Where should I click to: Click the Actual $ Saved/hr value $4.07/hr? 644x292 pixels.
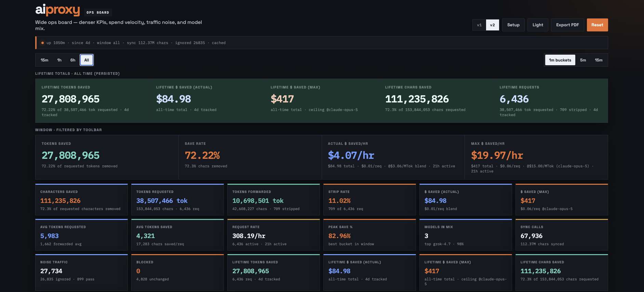click(x=351, y=155)
